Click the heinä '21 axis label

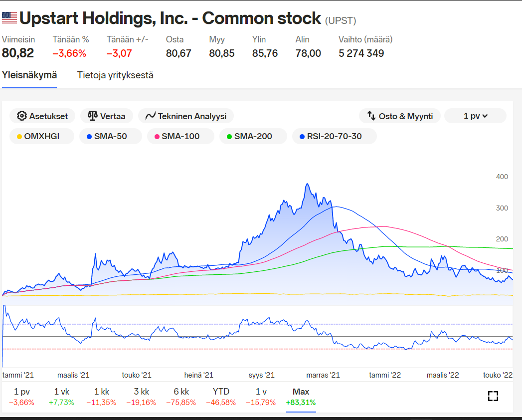(x=199, y=375)
